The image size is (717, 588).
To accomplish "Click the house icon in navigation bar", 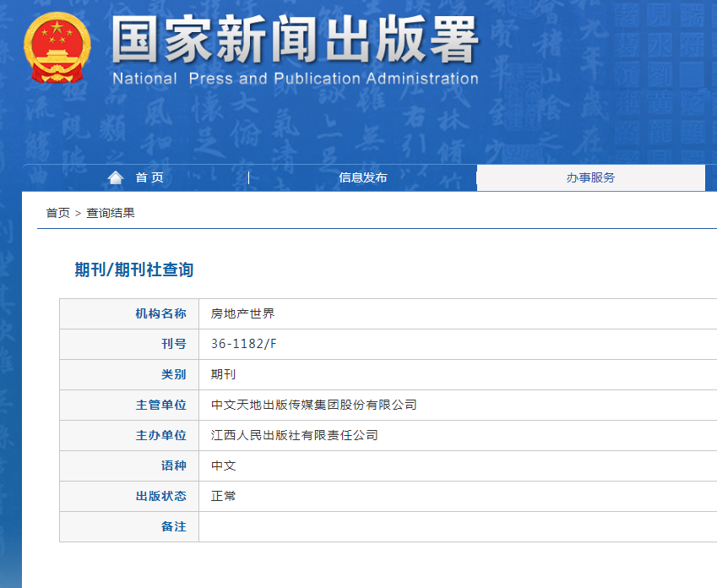I will pyautogui.click(x=116, y=177).
